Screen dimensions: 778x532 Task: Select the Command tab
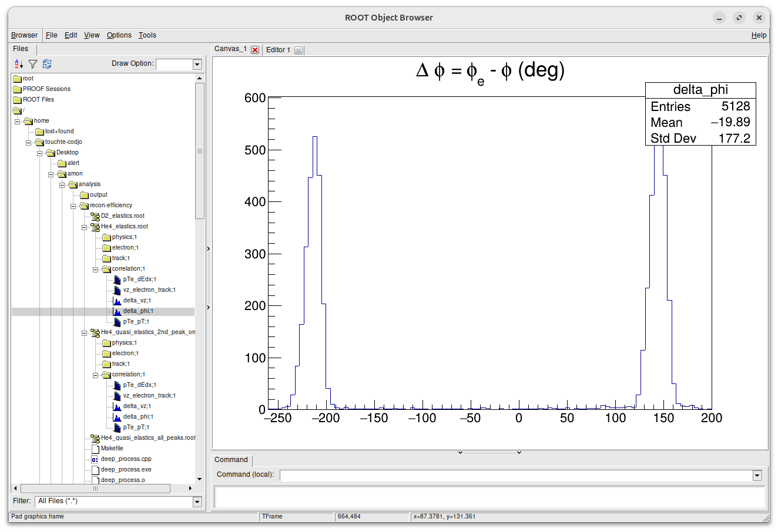231,460
